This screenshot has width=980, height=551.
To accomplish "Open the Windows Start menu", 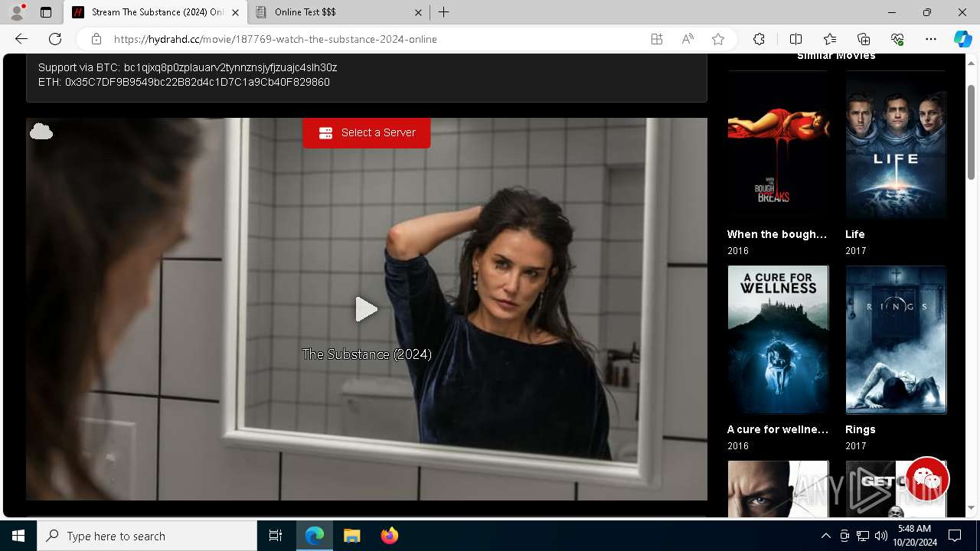I will point(18,536).
